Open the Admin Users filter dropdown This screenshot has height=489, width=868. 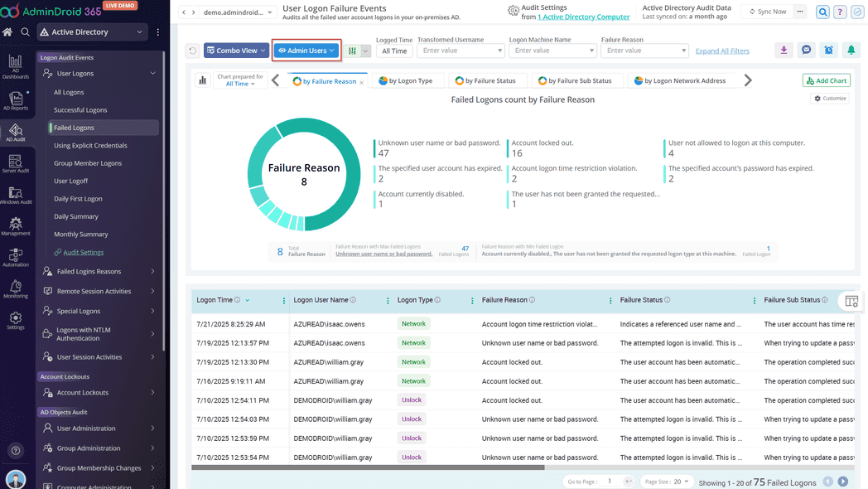point(306,51)
